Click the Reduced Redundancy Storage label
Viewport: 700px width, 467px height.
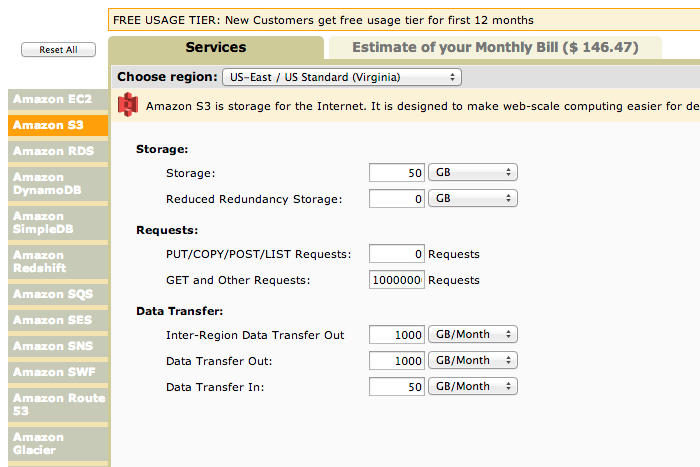(x=254, y=199)
